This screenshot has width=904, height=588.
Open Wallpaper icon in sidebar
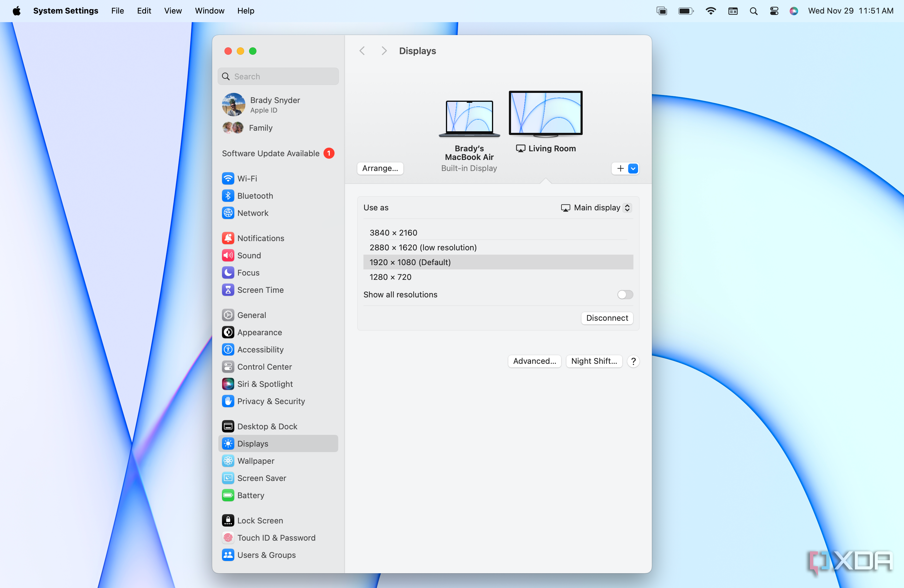tap(228, 461)
